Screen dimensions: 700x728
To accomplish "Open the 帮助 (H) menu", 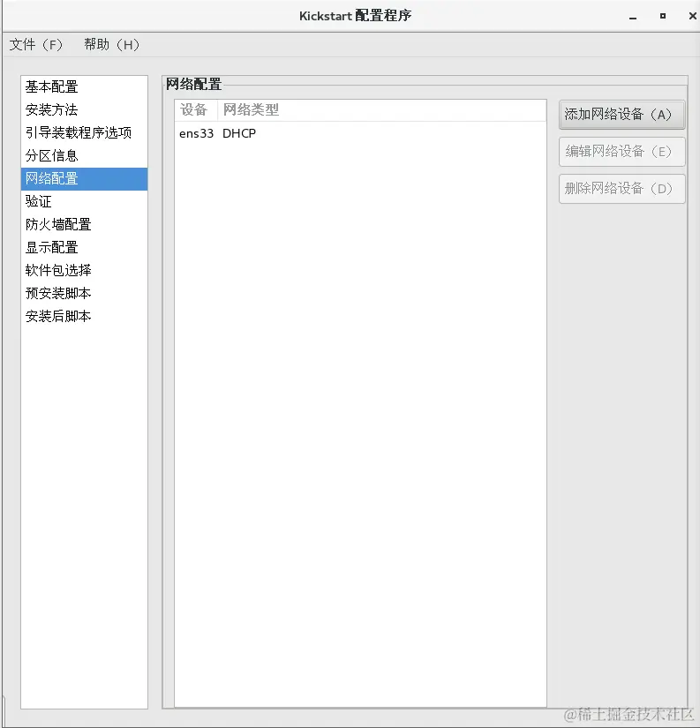I will [111, 45].
